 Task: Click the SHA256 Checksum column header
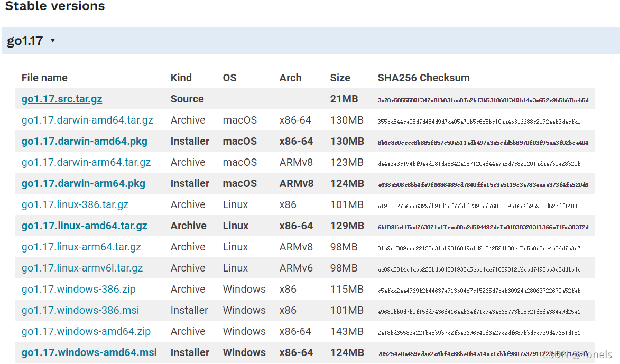point(423,78)
